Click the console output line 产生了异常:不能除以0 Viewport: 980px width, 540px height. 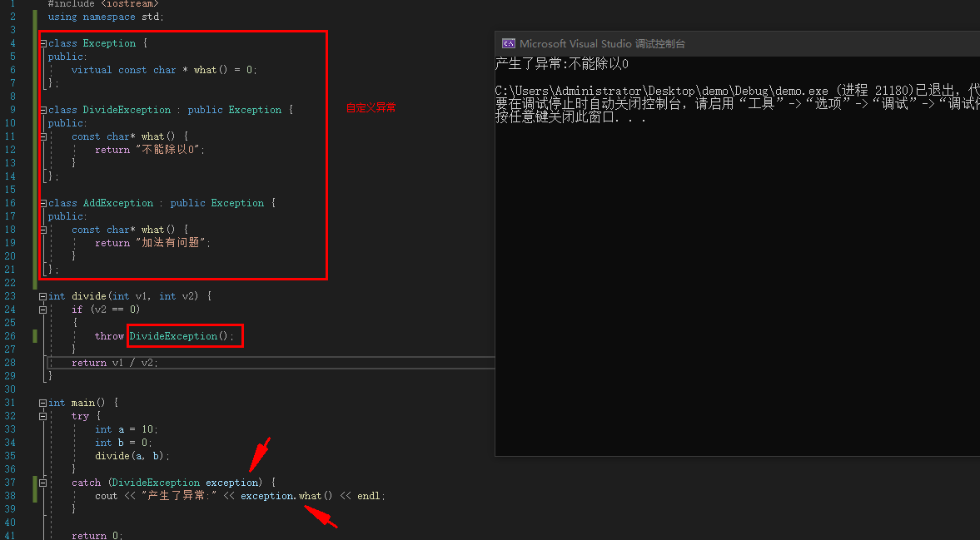coord(561,64)
